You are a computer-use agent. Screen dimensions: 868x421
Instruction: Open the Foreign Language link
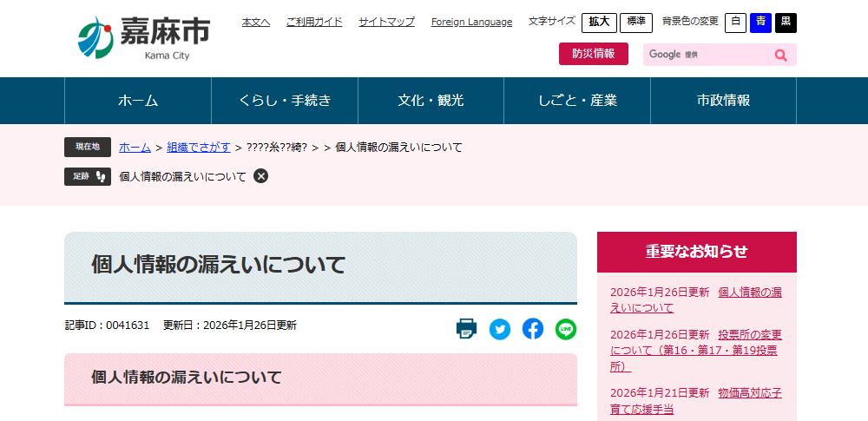pos(471,22)
